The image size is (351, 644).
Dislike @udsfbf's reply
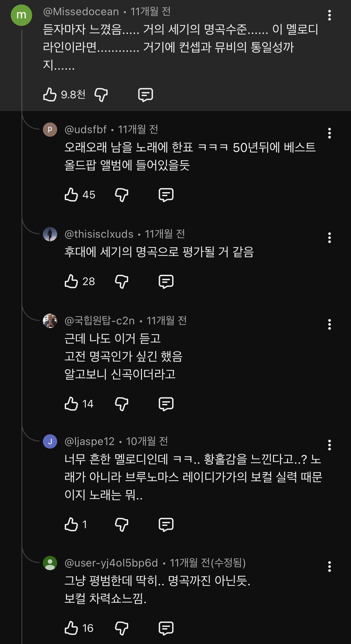click(121, 195)
